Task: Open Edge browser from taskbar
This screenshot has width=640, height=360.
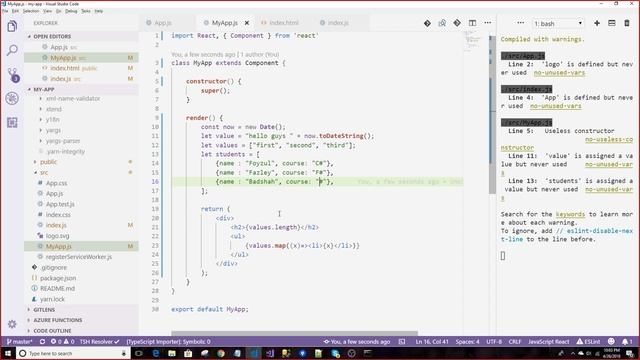Action: pyautogui.click(x=156, y=353)
